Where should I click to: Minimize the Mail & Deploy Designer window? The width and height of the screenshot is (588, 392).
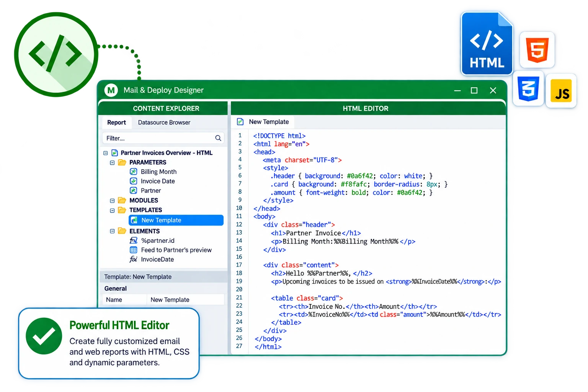click(457, 91)
